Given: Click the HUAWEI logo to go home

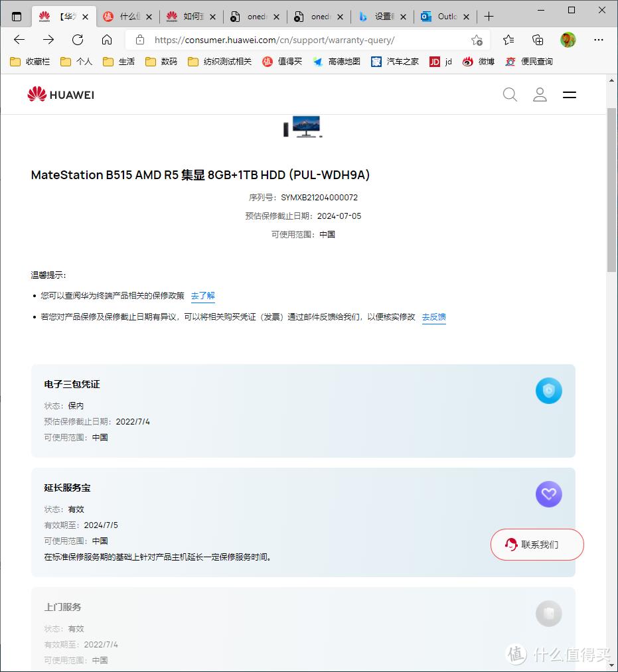Looking at the screenshot, I should [x=60, y=94].
